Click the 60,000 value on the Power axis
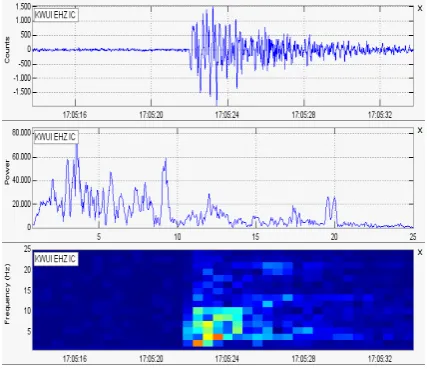 (21, 157)
